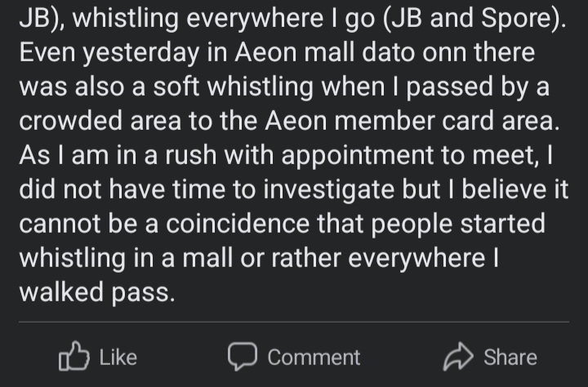This screenshot has height=387, width=588.
Task: Tap the word "investigate" in the post
Action: (x=328, y=189)
